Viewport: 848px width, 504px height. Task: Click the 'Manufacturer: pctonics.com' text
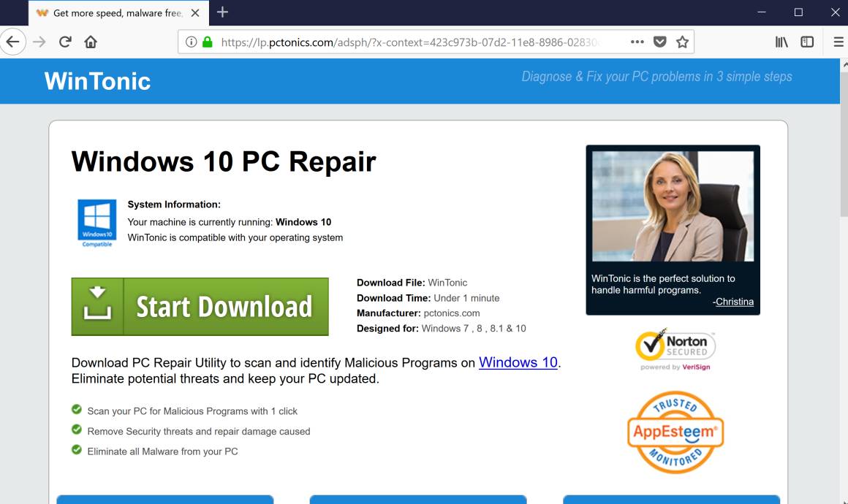tap(418, 313)
